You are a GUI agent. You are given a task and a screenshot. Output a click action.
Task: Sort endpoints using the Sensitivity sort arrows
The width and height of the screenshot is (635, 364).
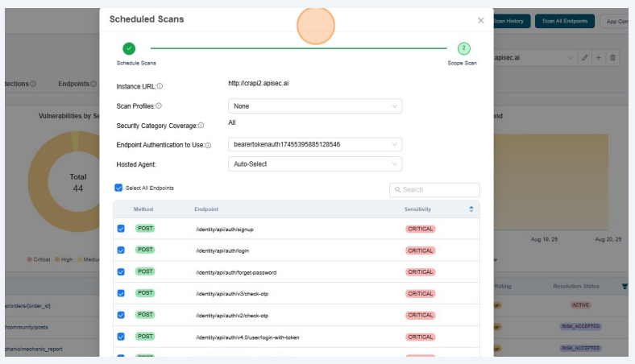point(471,209)
